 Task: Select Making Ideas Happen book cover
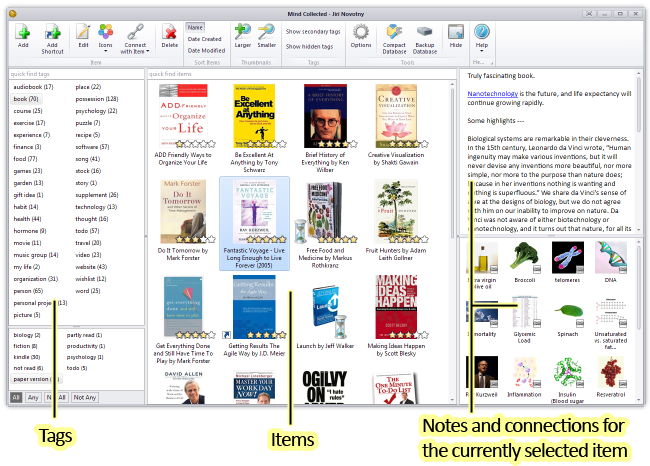396,307
